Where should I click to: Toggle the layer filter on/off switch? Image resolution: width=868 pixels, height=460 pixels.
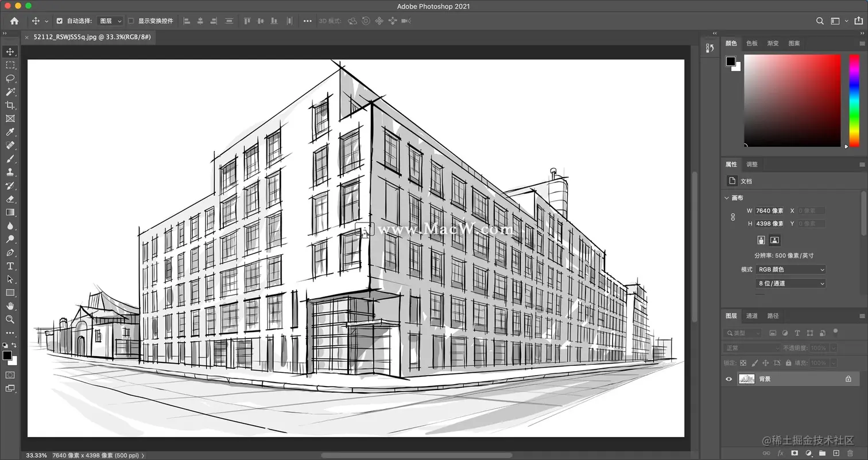[835, 332]
